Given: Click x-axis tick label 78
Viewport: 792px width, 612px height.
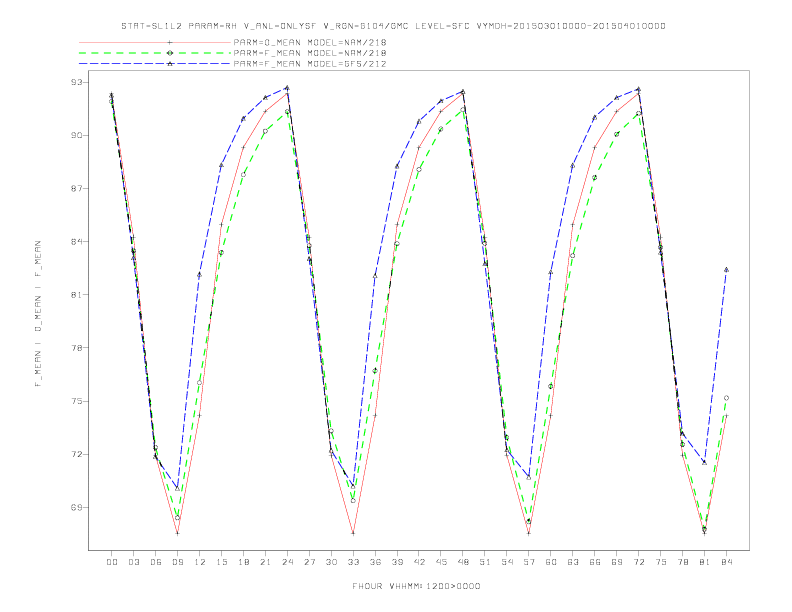Looking at the screenshot, I should coord(682,562).
